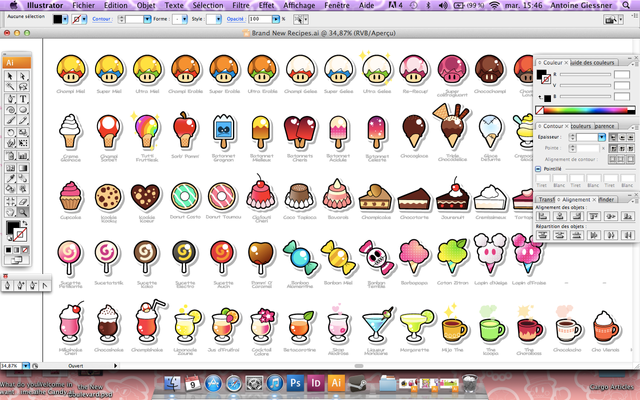Launch InDesign from the dock
Image resolution: width=640 pixels, height=400 pixels.
316,382
